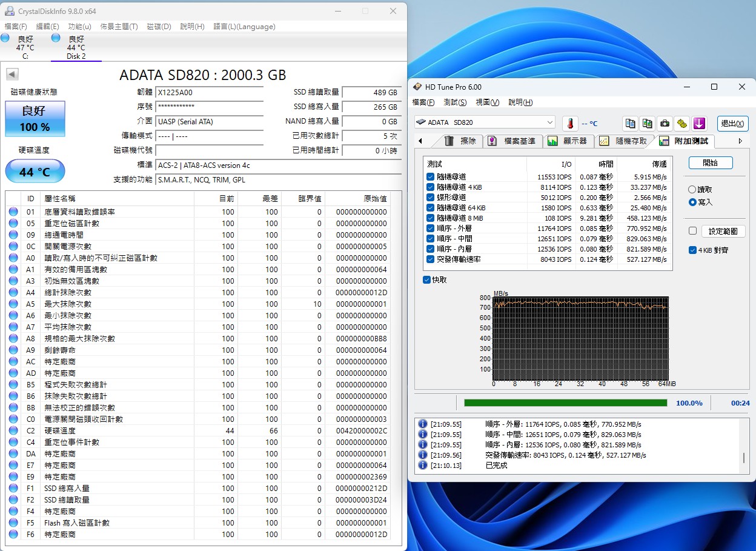The image size is (756, 551).
Task: Toggle the 蝶形尋道 test checkbox
Action: pyautogui.click(x=430, y=198)
